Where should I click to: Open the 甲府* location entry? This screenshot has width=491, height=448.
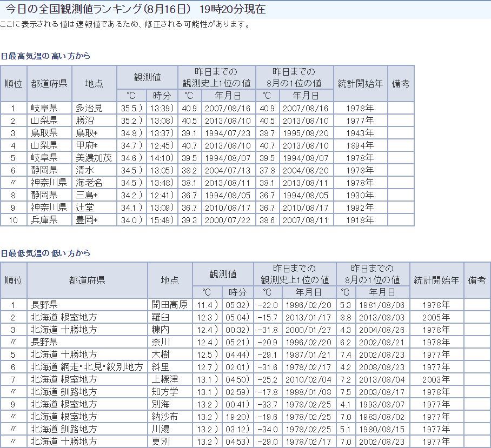87,145
